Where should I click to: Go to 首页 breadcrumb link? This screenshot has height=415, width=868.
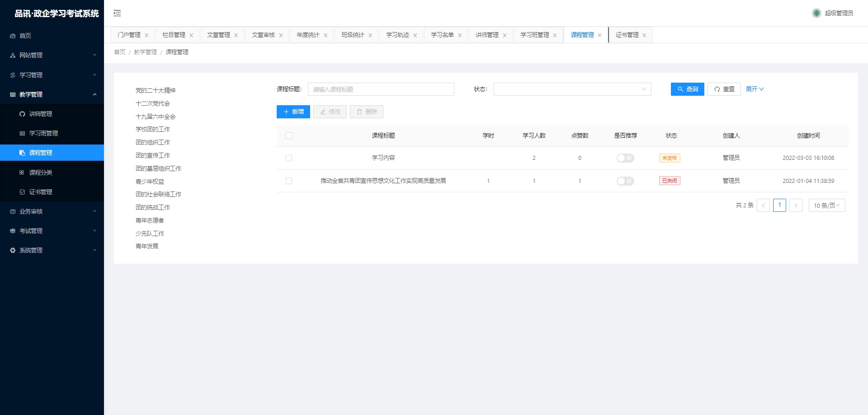pyautogui.click(x=119, y=52)
